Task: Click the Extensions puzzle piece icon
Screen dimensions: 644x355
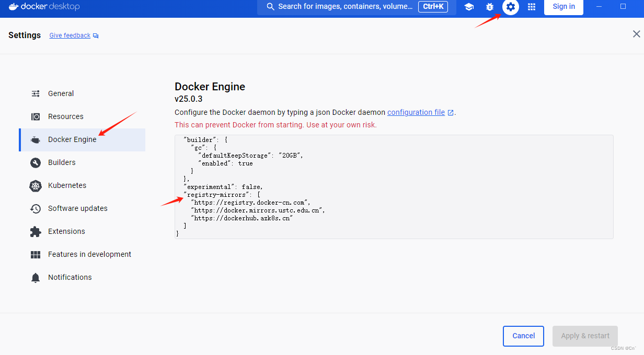Action: (36, 231)
